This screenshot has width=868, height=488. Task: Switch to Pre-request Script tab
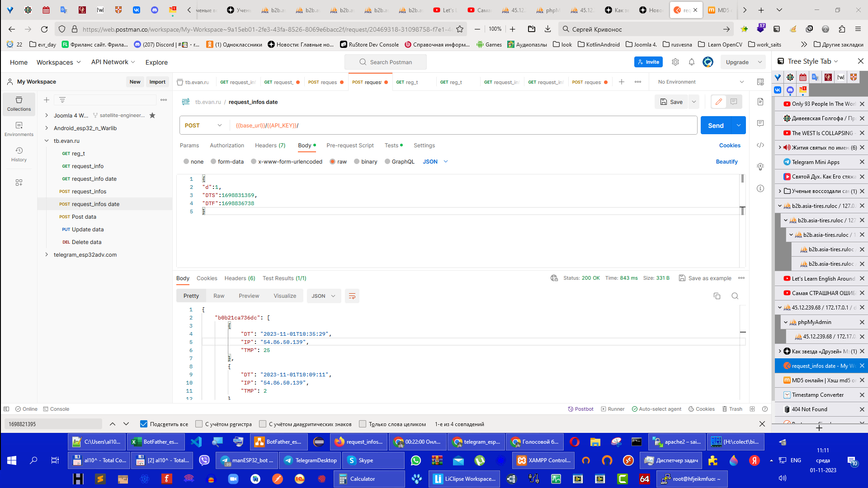click(350, 145)
